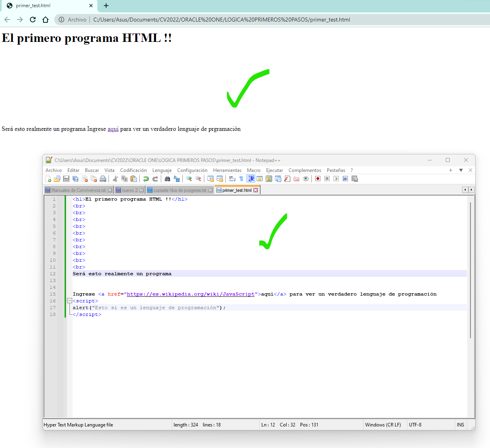The width and height of the screenshot is (490, 448).
Task: Click the browser Reload icon
Action: point(33,20)
